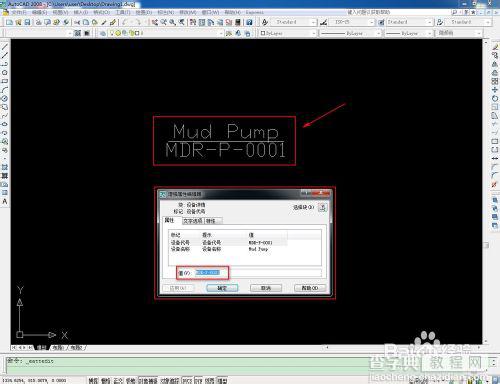Click the 取消 (Cancel) button in the dialog

pos(266,288)
